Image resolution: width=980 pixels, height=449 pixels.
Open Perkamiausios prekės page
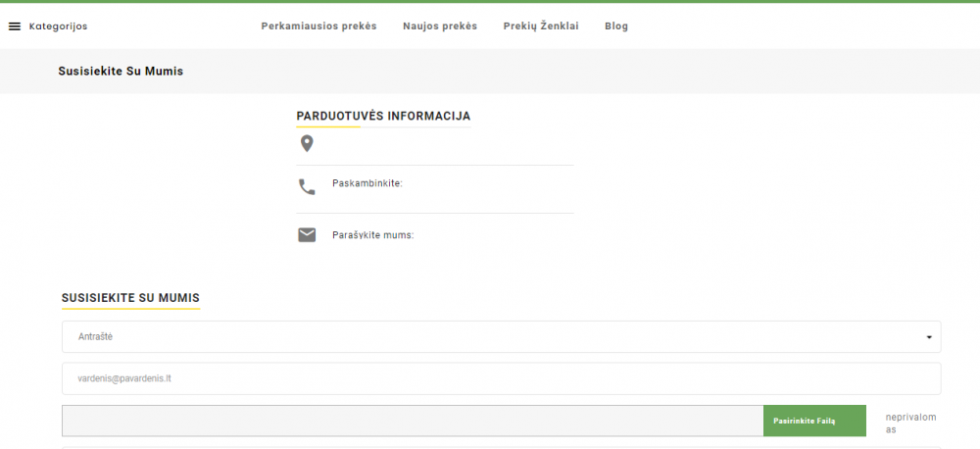[x=318, y=26]
